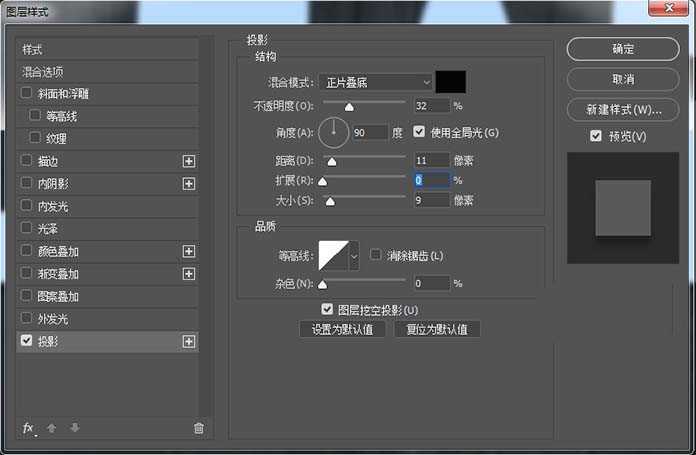Click the move effect up arrow
The width and height of the screenshot is (696, 455).
coord(51,428)
